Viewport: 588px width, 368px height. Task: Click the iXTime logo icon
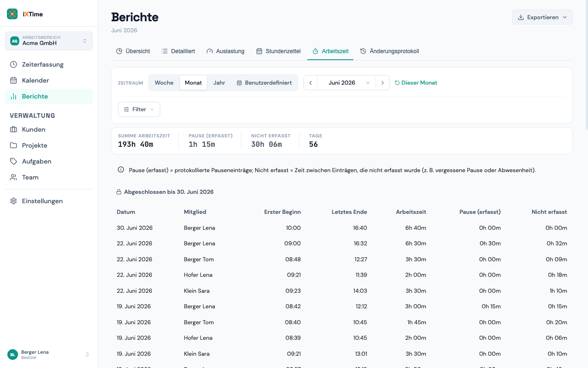(12, 14)
